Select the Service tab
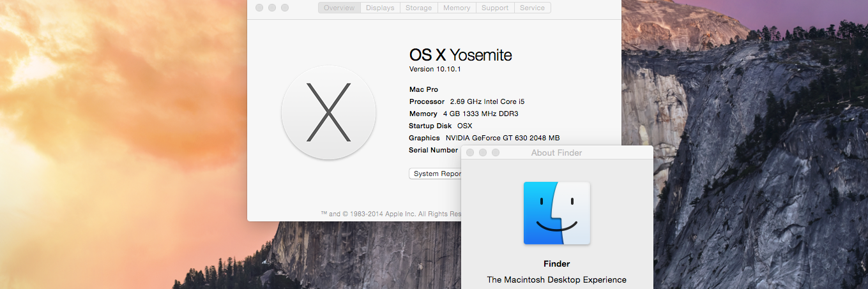The image size is (868, 289). pyautogui.click(x=532, y=8)
